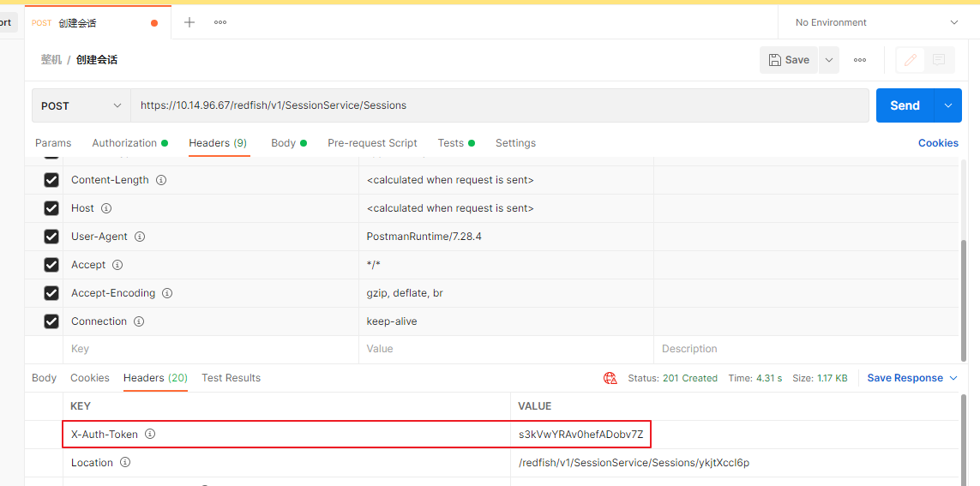This screenshot has height=486, width=980.
Task: Select the gzip, deflate, br value
Action: coord(405,293)
